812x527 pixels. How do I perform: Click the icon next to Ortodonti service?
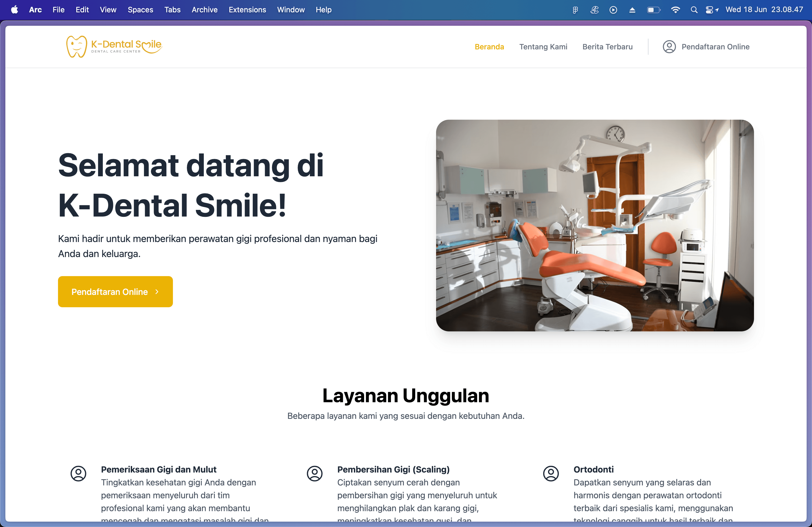tap(551, 474)
